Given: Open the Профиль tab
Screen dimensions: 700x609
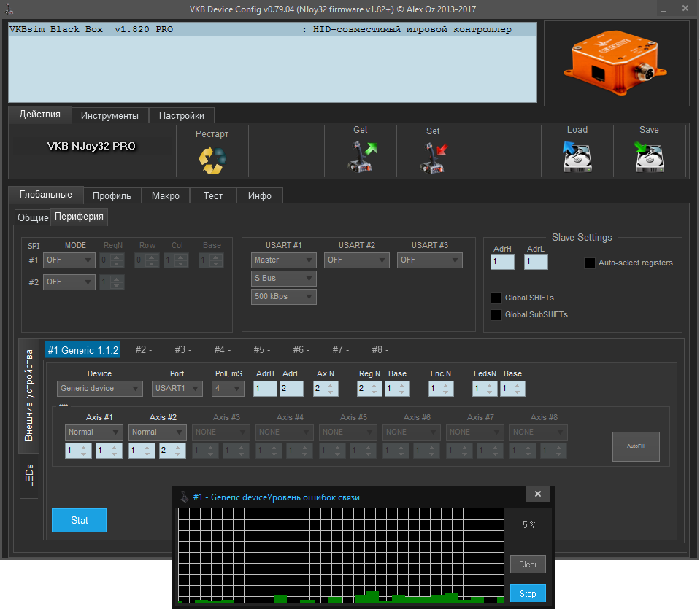Looking at the screenshot, I should point(112,196).
